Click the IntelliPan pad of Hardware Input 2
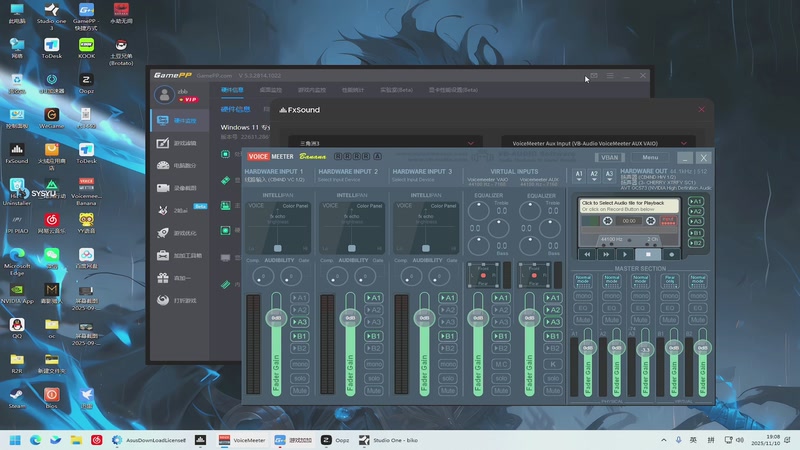 click(x=352, y=227)
